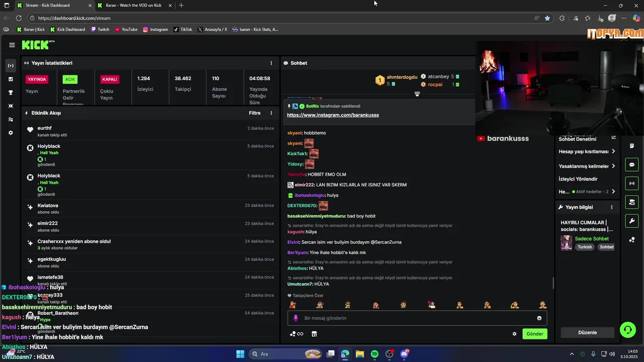This screenshot has height=362, width=644.
Task: Toggle the document panel icon in the right rail
Action: [x=632, y=146]
